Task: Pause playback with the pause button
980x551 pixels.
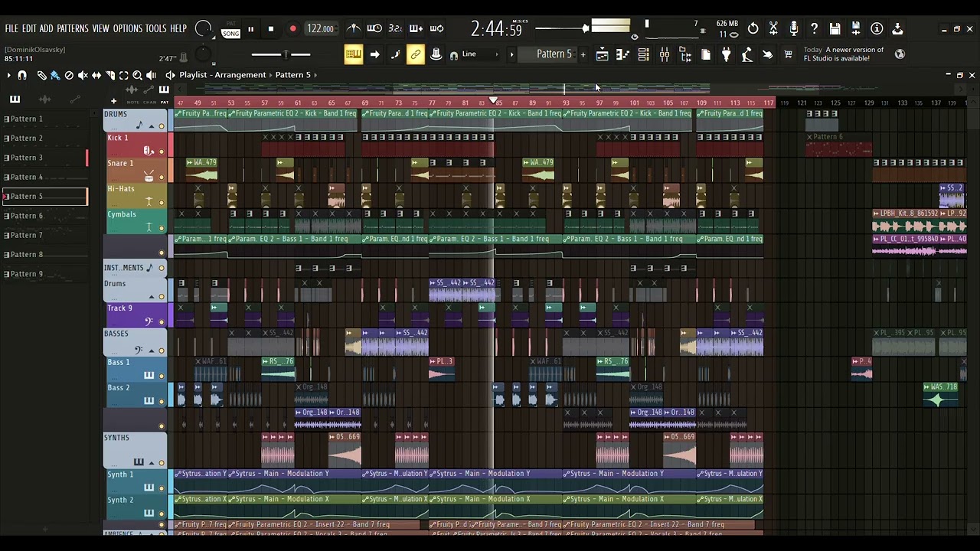Action: click(x=250, y=29)
